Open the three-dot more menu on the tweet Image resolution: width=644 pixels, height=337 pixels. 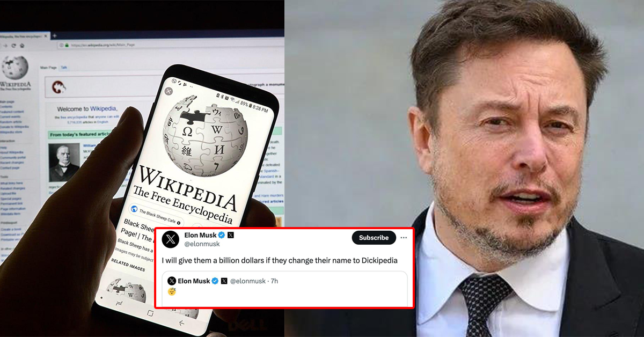[x=404, y=237]
